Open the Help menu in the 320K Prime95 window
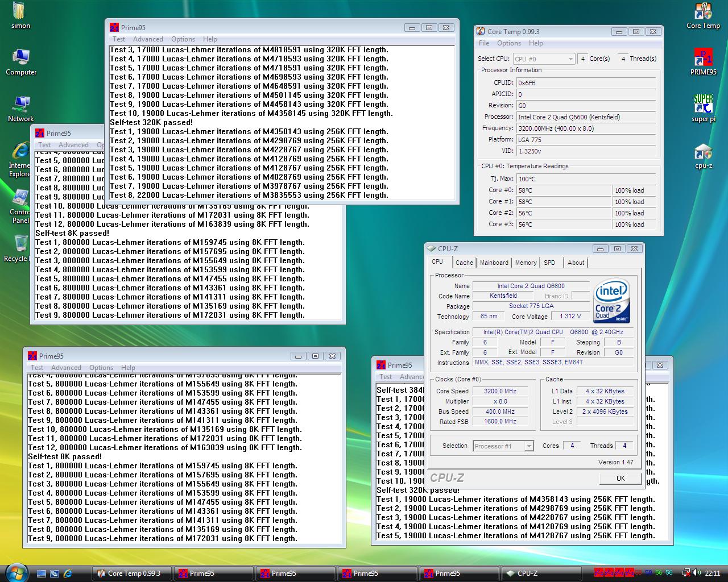The width and height of the screenshot is (728, 582). coord(210,39)
